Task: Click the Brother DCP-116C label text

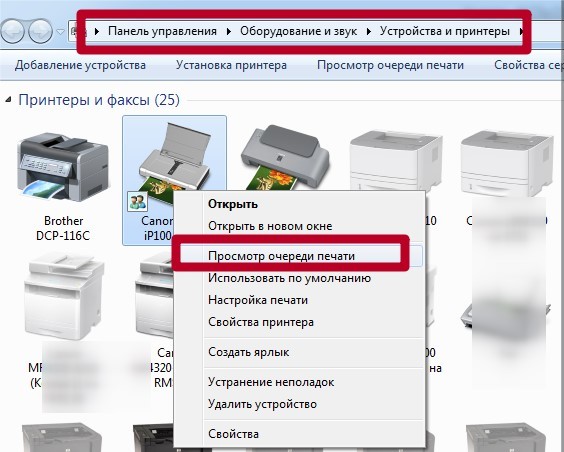Action: [x=63, y=228]
